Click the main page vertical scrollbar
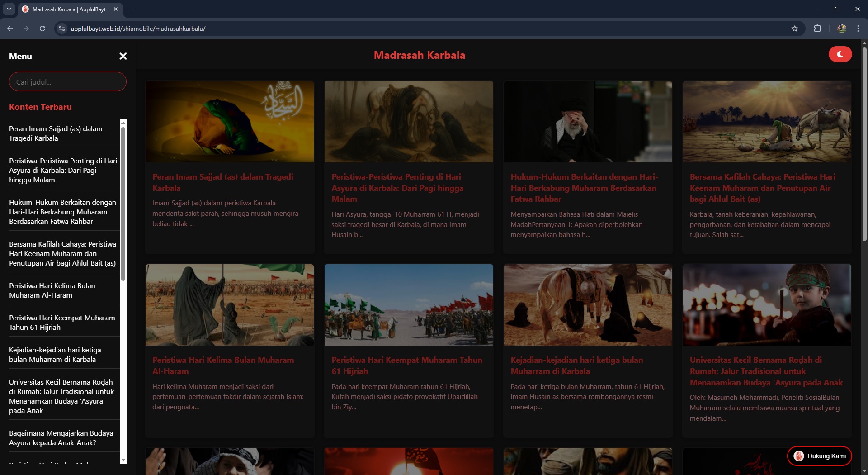Image resolution: width=868 pixels, height=475 pixels. pos(864,145)
